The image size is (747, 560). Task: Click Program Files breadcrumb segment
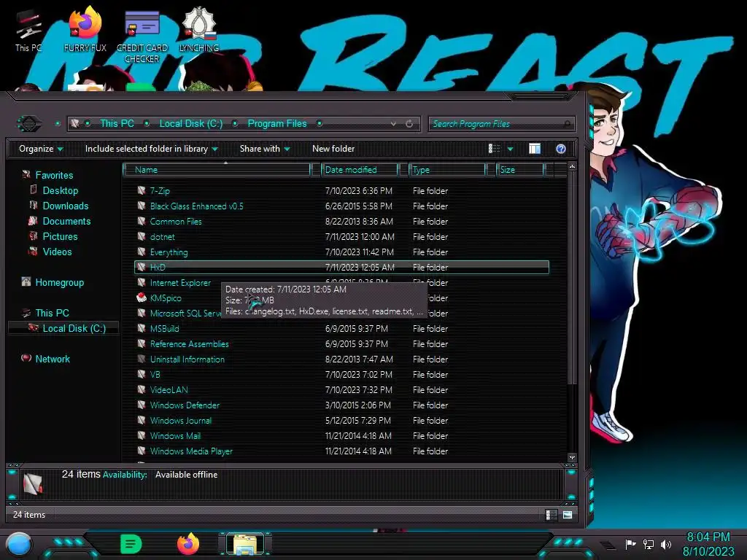click(x=276, y=124)
